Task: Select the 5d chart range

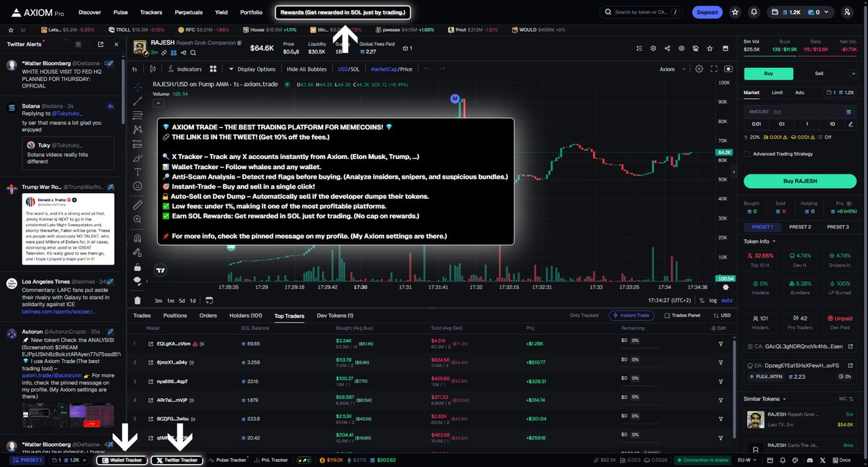Action: click(x=182, y=301)
